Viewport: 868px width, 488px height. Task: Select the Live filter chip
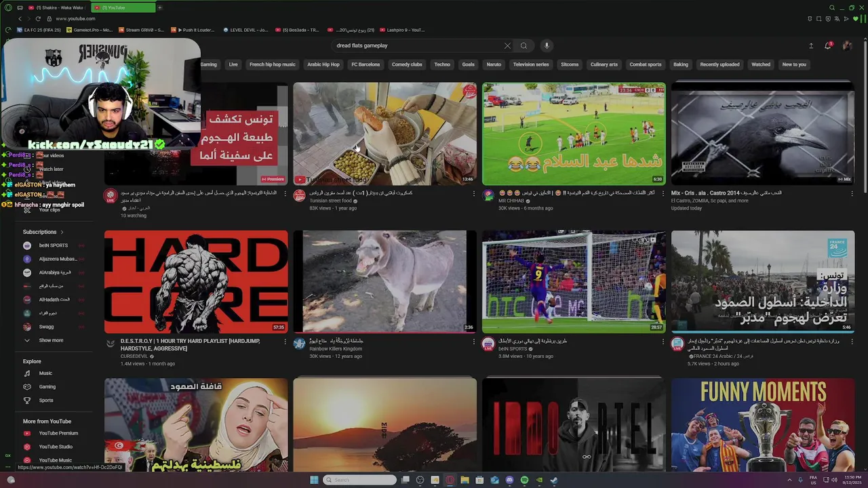[233, 64]
